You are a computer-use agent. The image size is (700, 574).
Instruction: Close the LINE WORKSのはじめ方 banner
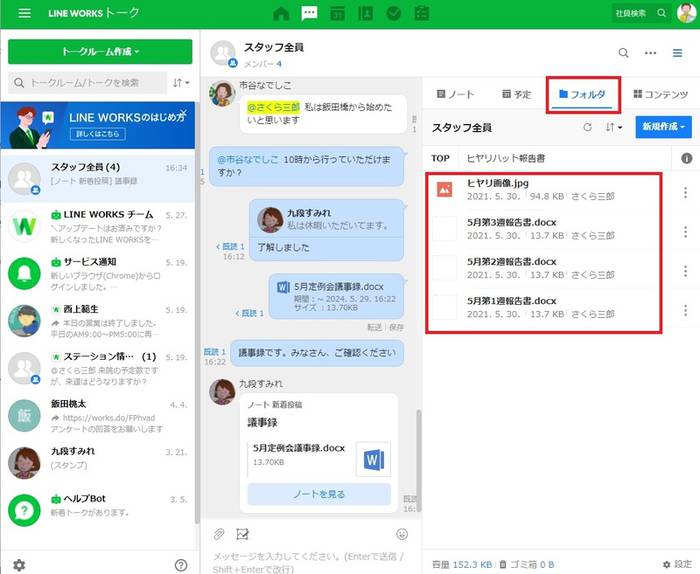coord(183,112)
